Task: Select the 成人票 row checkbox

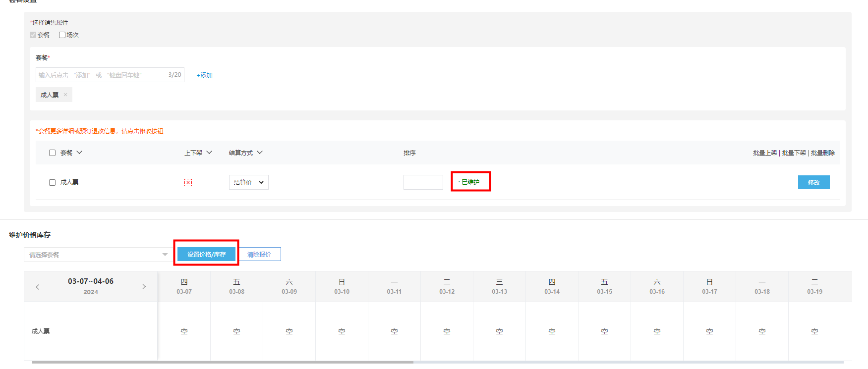Action: (x=52, y=182)
